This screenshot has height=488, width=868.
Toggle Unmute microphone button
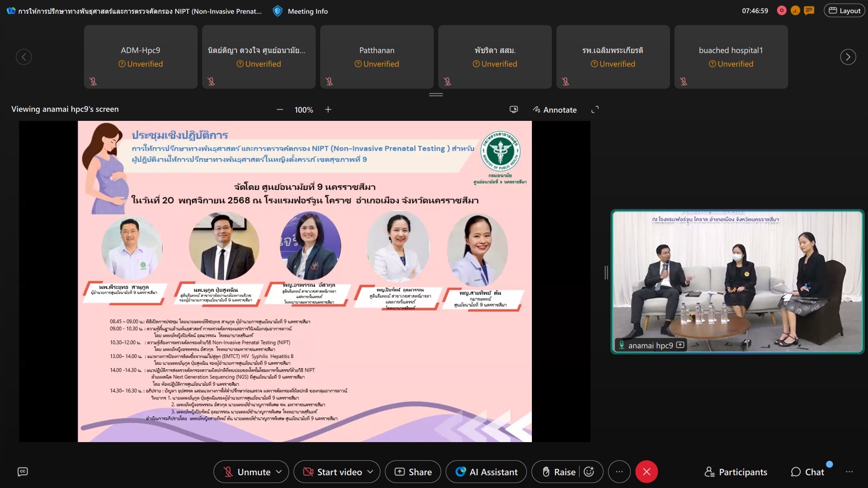(248, 472)
